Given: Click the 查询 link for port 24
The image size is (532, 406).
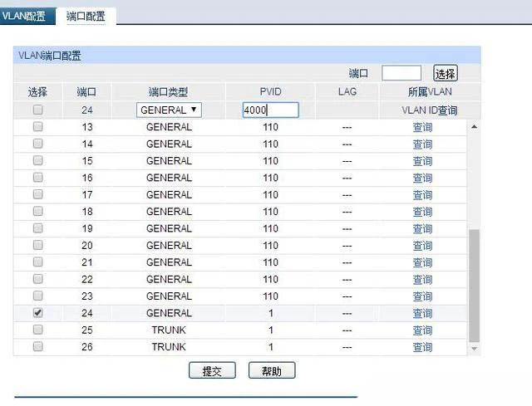Looking at the screenshot, I should (422, 314).
